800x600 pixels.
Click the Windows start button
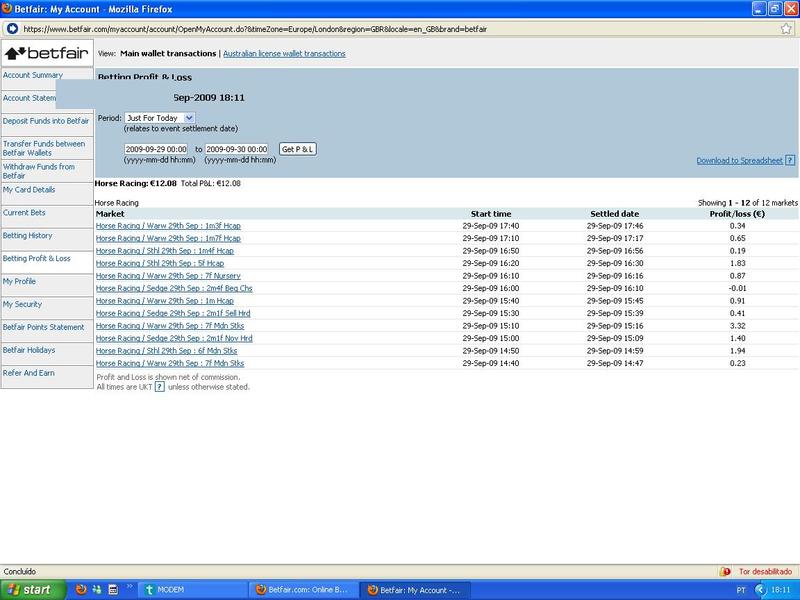pyautogui.click(x=32, y=590)
